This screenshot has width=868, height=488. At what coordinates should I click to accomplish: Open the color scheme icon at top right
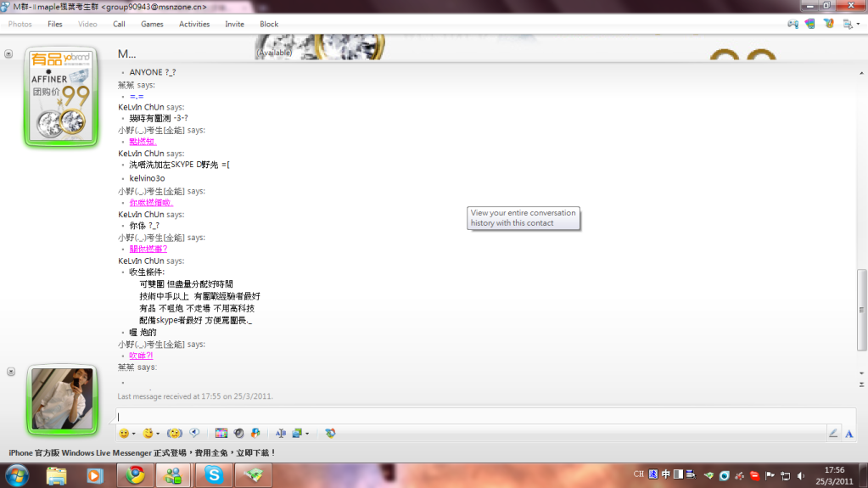[810, 25]
